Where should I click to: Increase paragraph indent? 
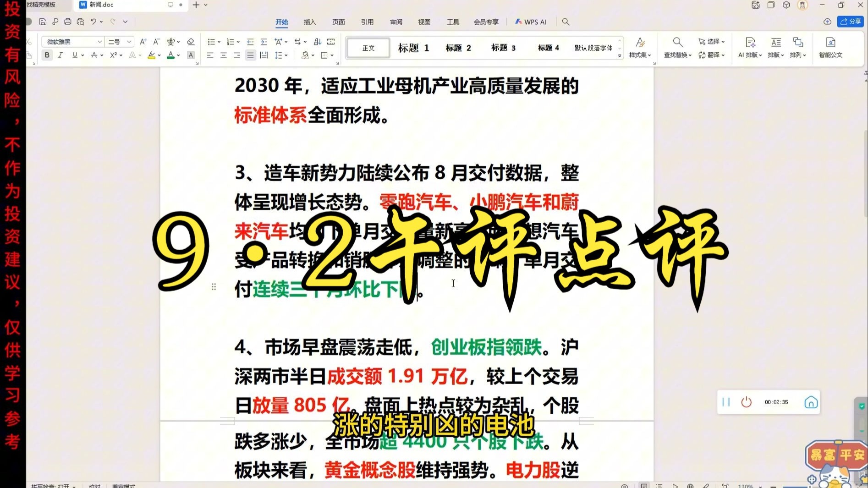[264, 42]
